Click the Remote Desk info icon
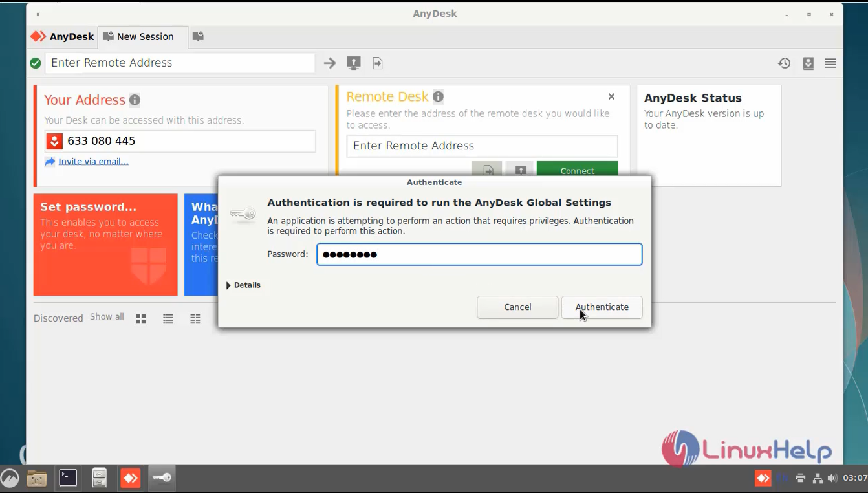Image resolution: width=868 pixels, height=493 pixels. click(x=438, y=96)
